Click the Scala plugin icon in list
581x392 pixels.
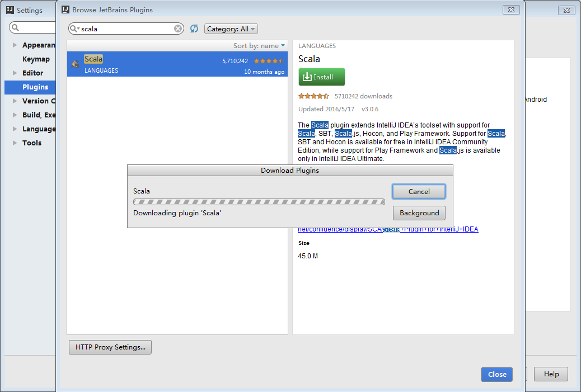coord(76,64)
